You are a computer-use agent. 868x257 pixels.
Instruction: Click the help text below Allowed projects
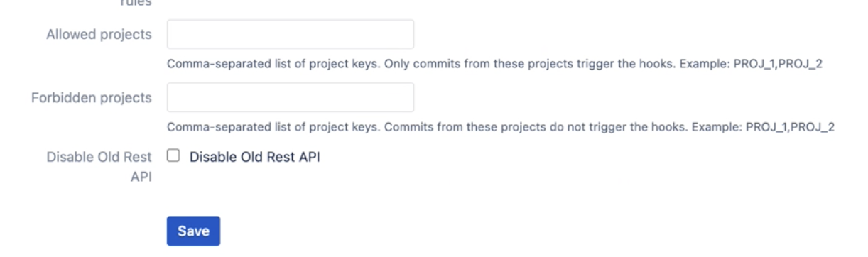tap(494, 64)
